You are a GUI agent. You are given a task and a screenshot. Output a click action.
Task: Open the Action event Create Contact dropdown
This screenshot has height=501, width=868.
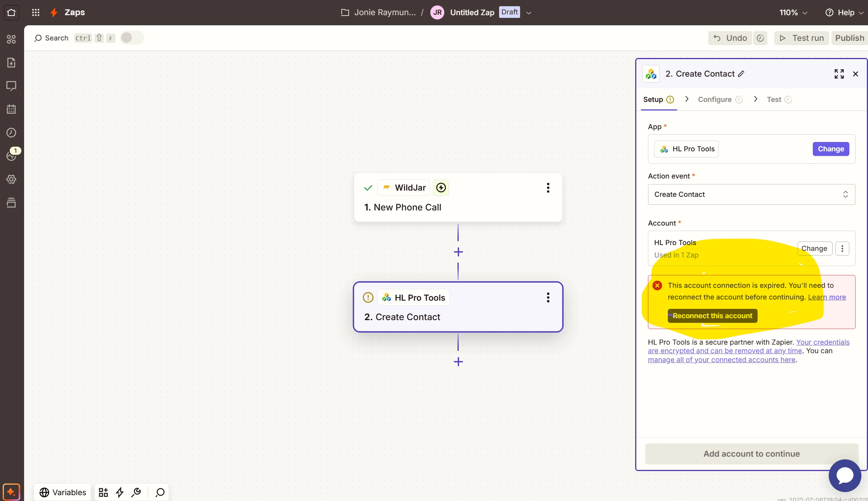click(x=751, y=194)
